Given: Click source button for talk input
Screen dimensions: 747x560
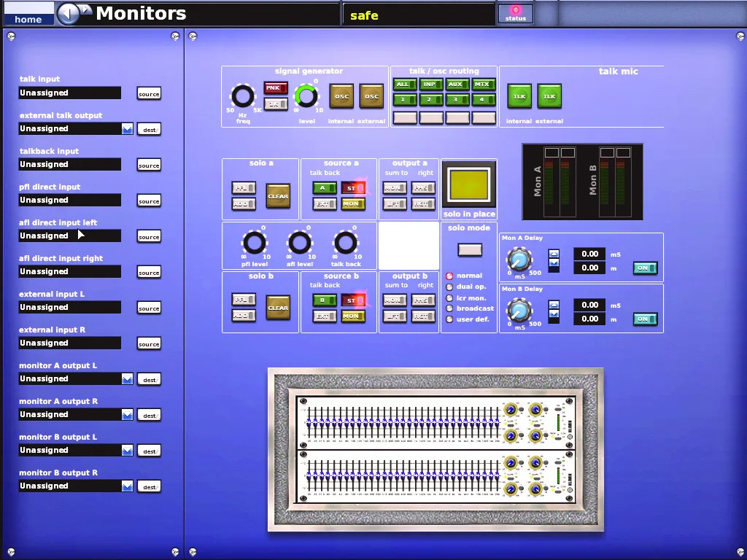Looking at the screenshot, I should tap(149, 94).
